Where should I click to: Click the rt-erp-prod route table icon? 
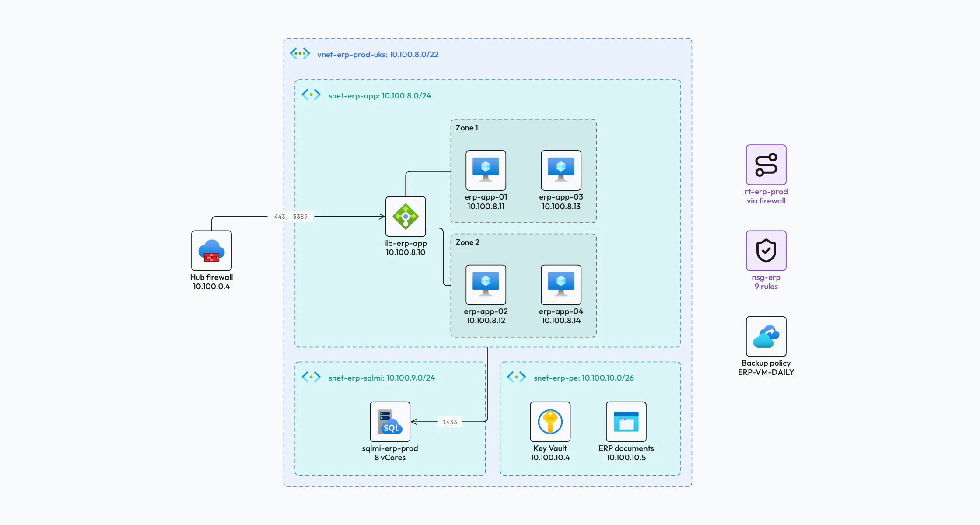(x=766, y=165)
